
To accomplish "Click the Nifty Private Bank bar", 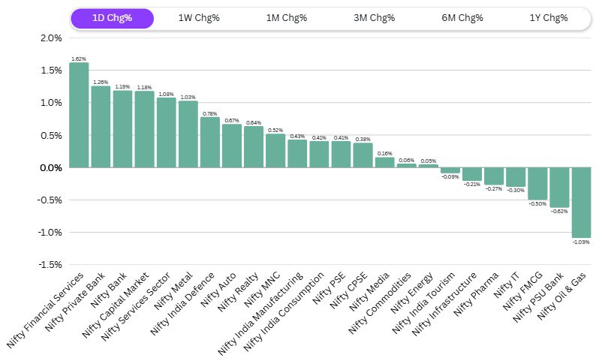I will pos(101,127).
